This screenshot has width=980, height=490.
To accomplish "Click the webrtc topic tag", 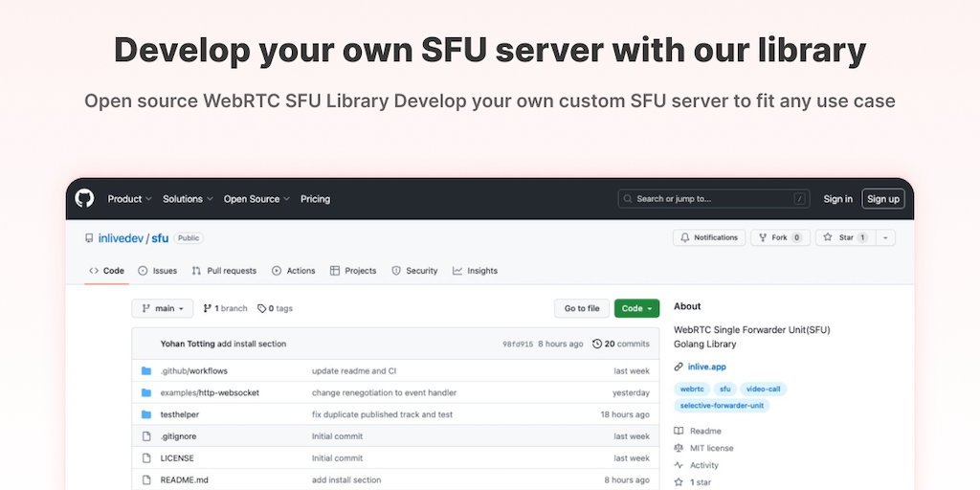I will click(691, 390).
